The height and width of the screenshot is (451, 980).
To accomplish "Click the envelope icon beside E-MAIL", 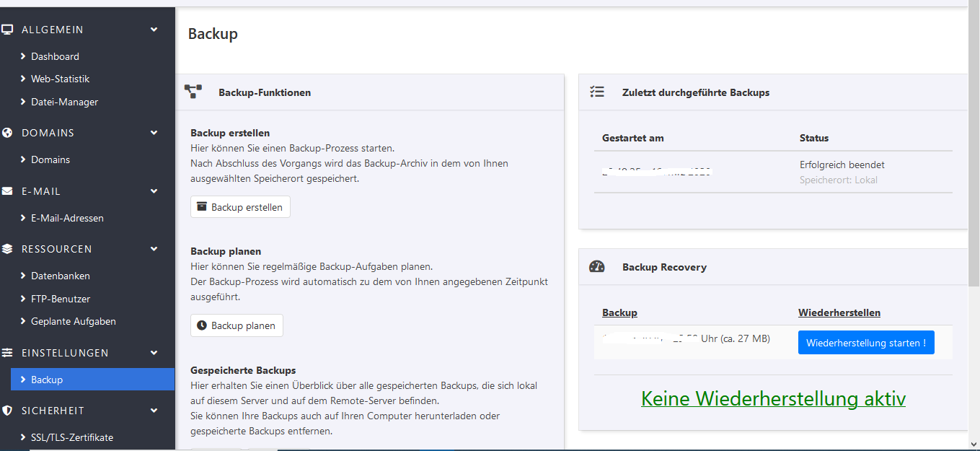I will coord(8,191).
